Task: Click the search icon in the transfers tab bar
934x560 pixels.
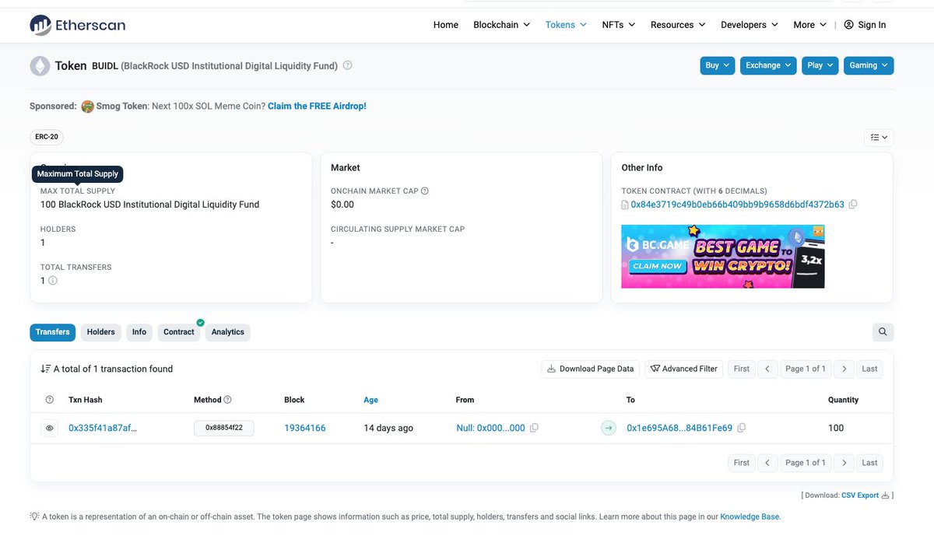Action: 883,332
